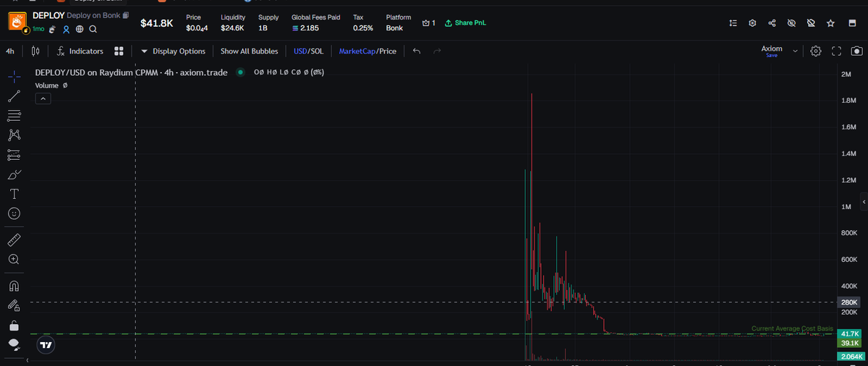868x366 pixels.
Task: Click Show All Bubbles
Action: [x=249, y=51]
